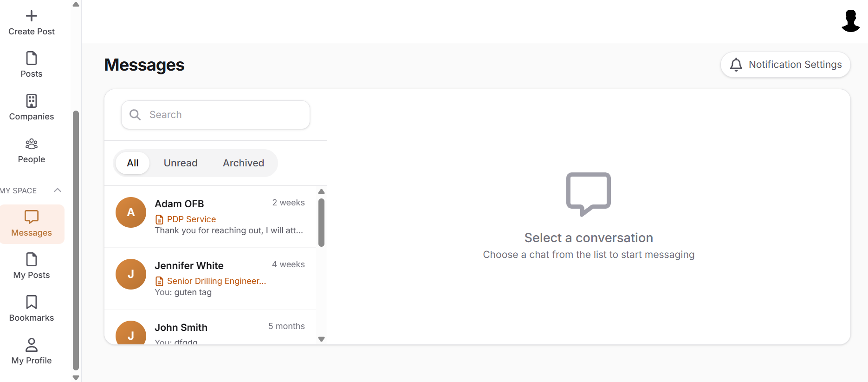The height and width of the screenshot is (382, 868).
Task: Click the Create Post plus icon
Action: point(32,16)
